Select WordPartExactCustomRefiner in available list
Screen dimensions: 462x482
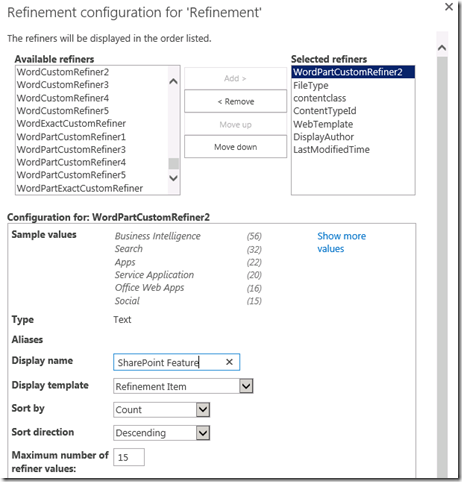pos(80,188)
